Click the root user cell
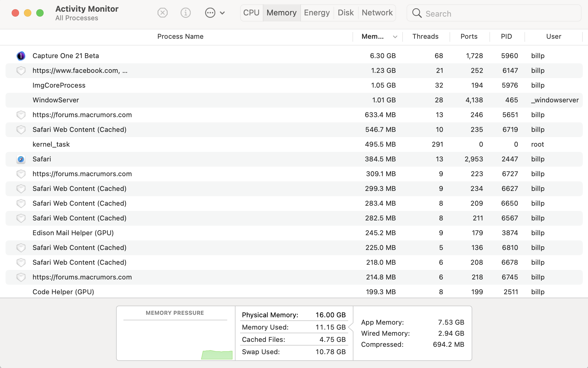 (x=537, y=144)
